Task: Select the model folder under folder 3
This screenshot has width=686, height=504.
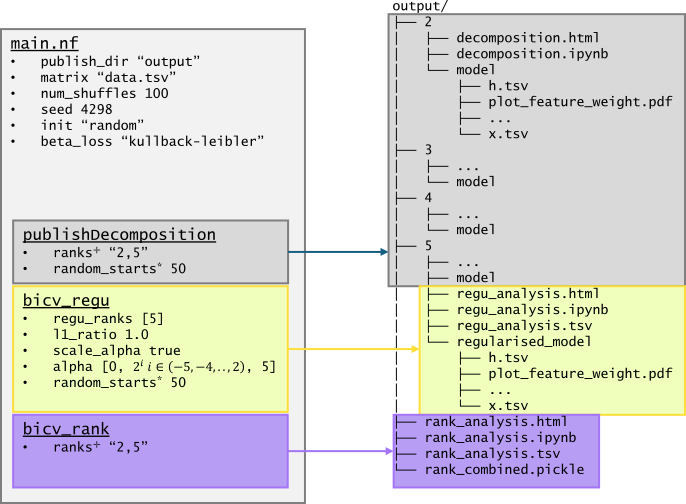Action: (x=476, y=182)
